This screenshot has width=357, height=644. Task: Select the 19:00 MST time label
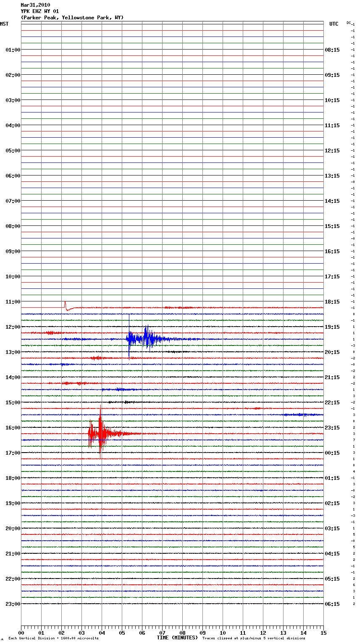pyautogui.click(x=13, y=503)
